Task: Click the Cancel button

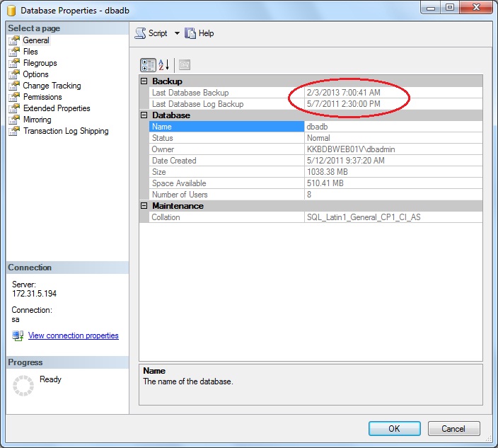Action: pyautogui.click(x=453, y=429)
